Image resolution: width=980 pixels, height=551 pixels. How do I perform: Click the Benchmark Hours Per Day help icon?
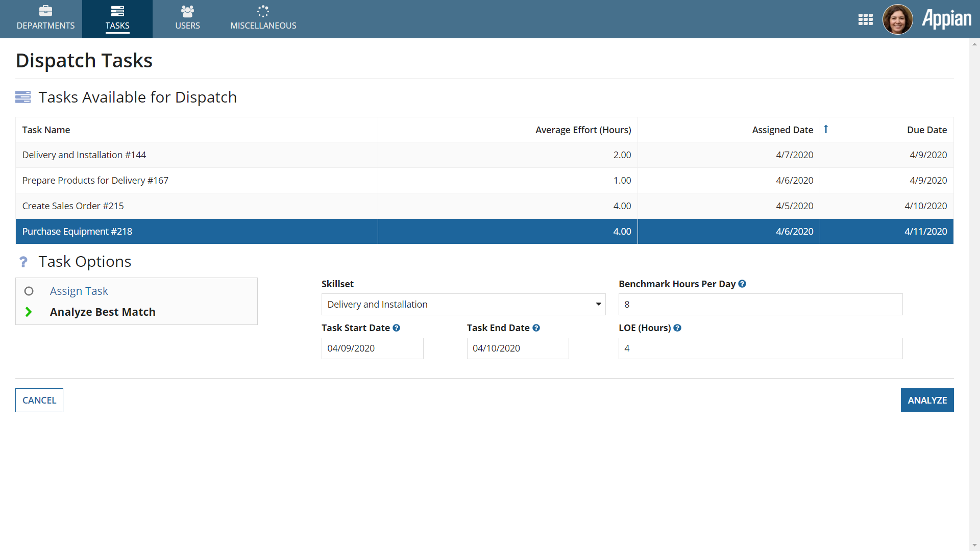742,284
